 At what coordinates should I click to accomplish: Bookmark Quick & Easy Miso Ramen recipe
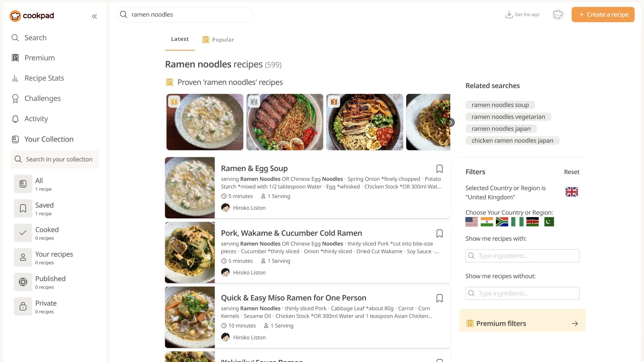point(439,298)
